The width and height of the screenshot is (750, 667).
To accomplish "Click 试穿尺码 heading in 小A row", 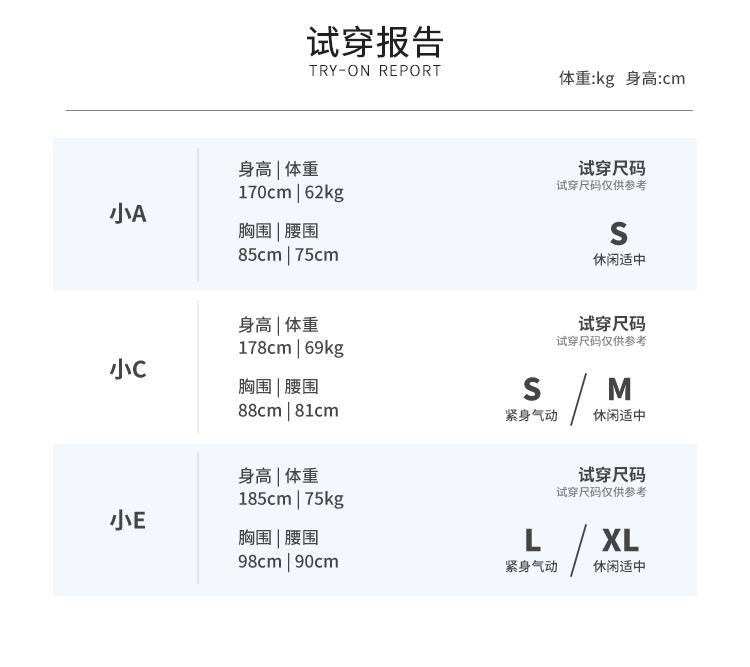I will tap(612, 168).
